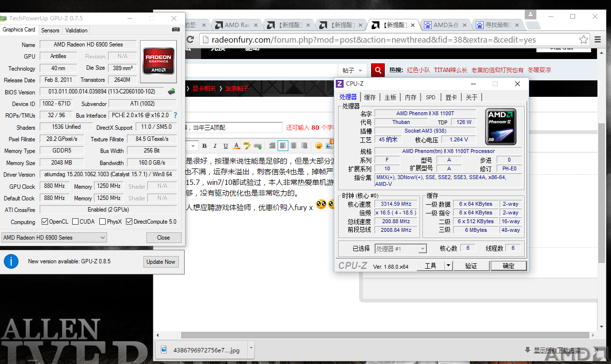Center-align text in the post editor

click(x=294, y=146)
